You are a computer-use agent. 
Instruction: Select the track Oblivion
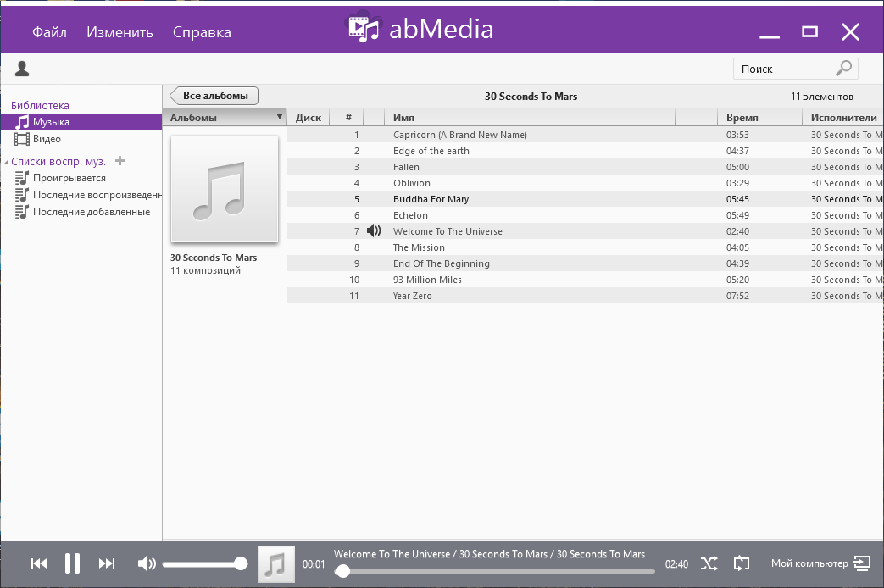(x=585, y=183)
